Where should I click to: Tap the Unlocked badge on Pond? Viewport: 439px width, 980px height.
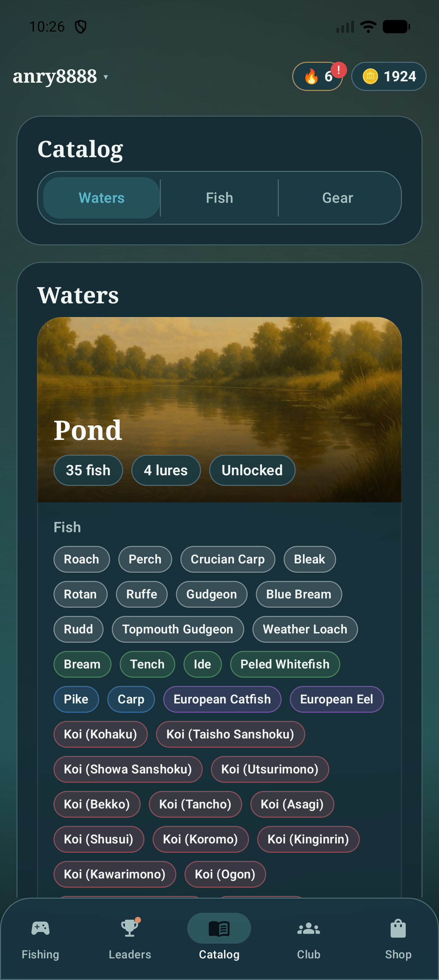[252, 470]
